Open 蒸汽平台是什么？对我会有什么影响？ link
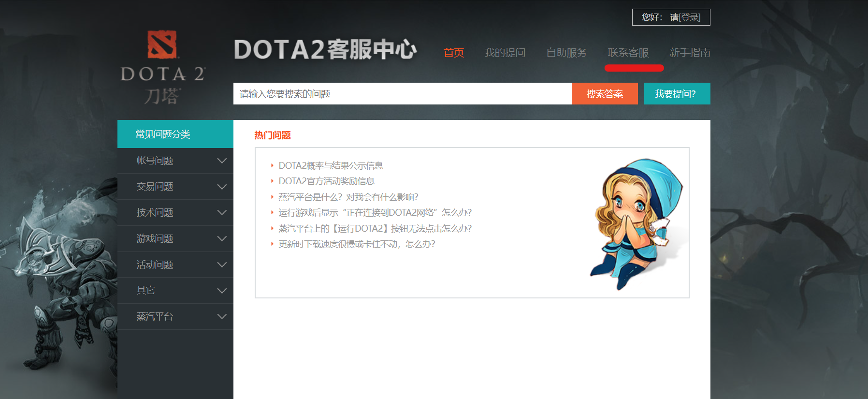 coord(348,197)
